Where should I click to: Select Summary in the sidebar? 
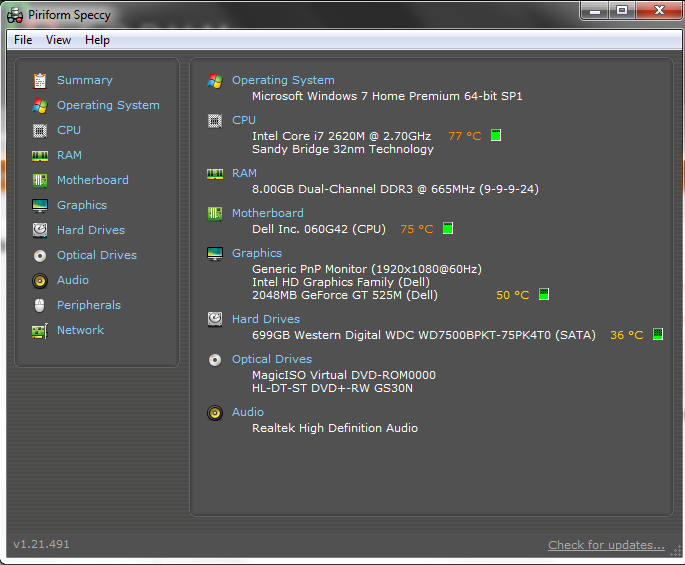pyautogui.click(x=85, y=80)
